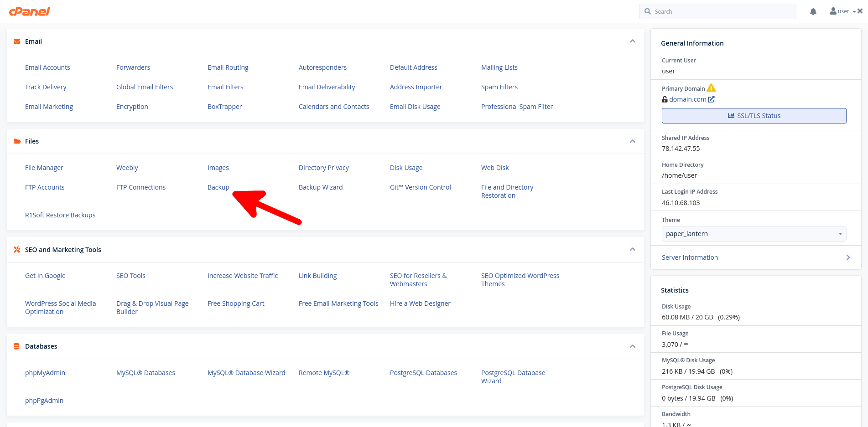The image size is (868, 427).
Task: Open the Backup tool
Action: pyautogui.click(x=218, y=187)
